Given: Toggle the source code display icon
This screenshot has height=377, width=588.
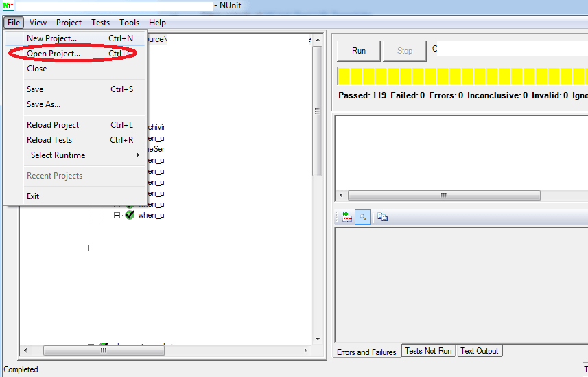Looking at the screenshot, I should [x=347, y=217].
